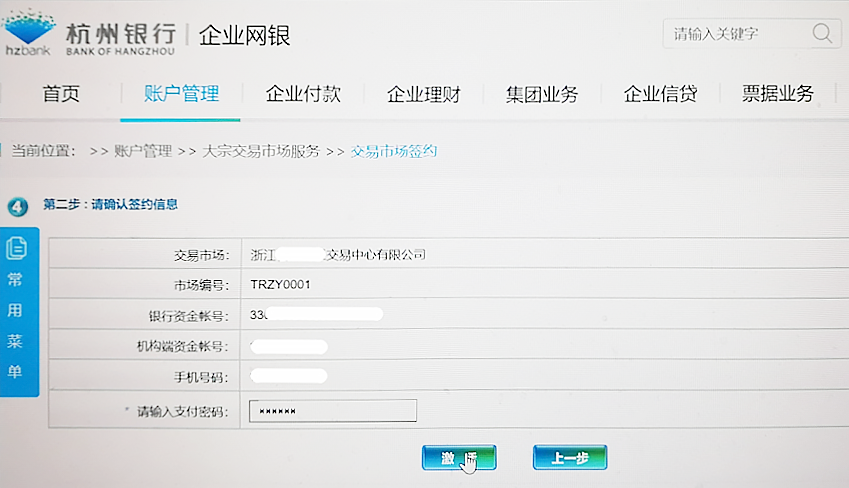Open the 企业理财 menu
The width and height of the screenshot is (849, 488).
[424, 95]
